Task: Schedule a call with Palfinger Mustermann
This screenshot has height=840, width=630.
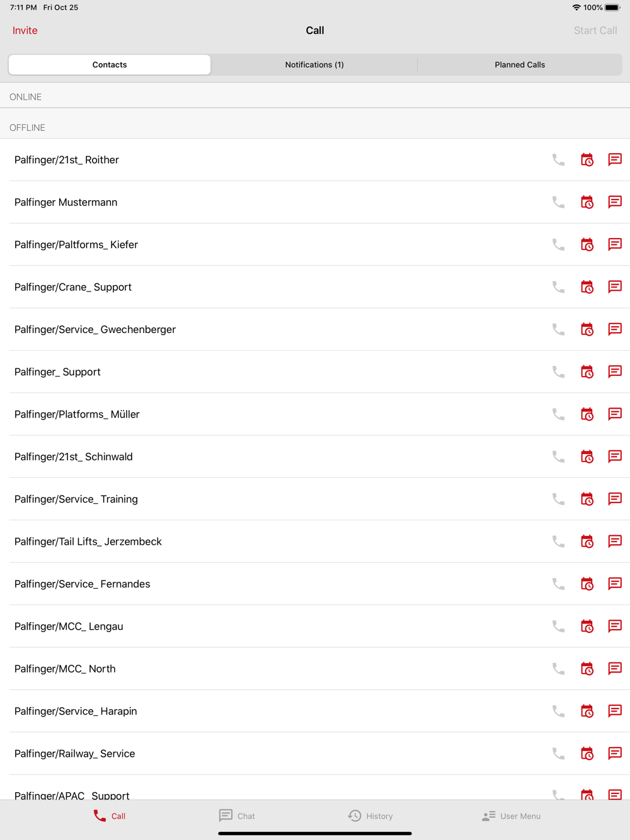Action: pos(587,202)
